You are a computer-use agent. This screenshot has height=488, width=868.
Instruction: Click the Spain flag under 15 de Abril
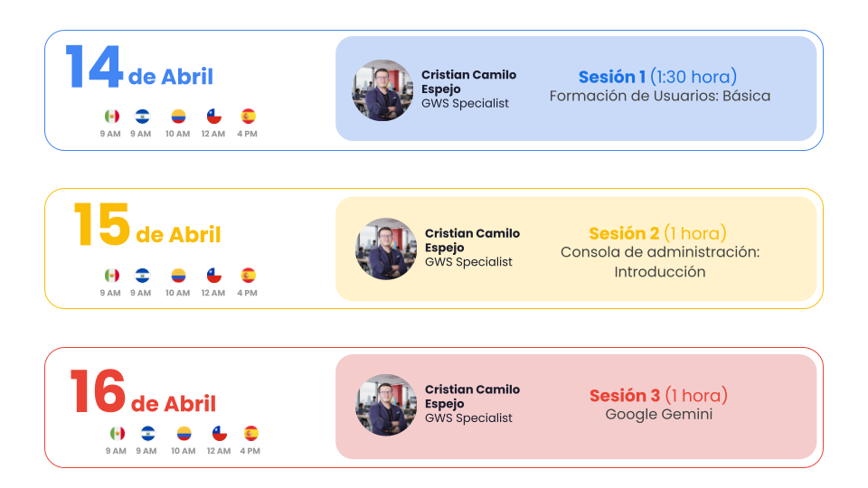(x=248, y=276)
